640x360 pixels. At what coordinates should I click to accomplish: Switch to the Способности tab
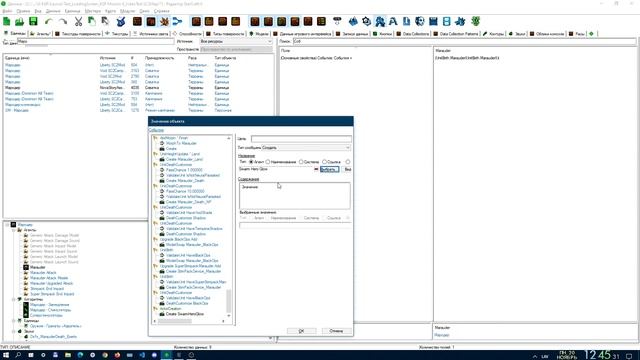pyautogui.click(x=187, y=34)
